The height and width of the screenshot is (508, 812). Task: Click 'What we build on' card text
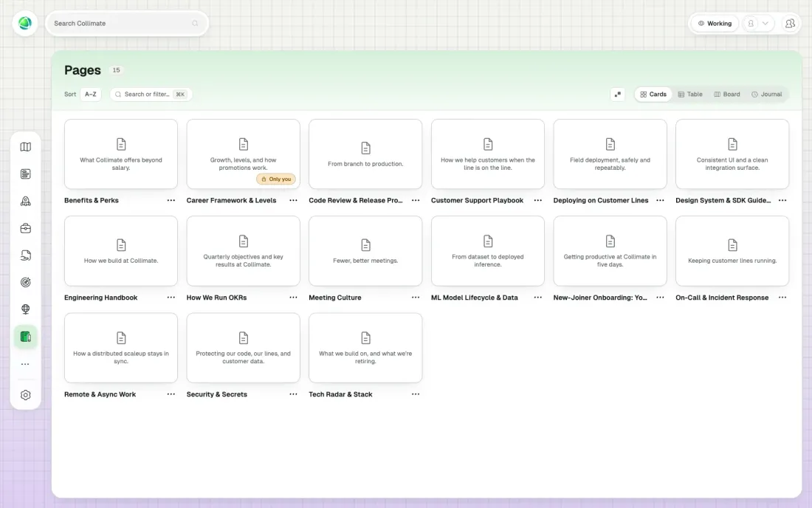click(x=365, y=357)
